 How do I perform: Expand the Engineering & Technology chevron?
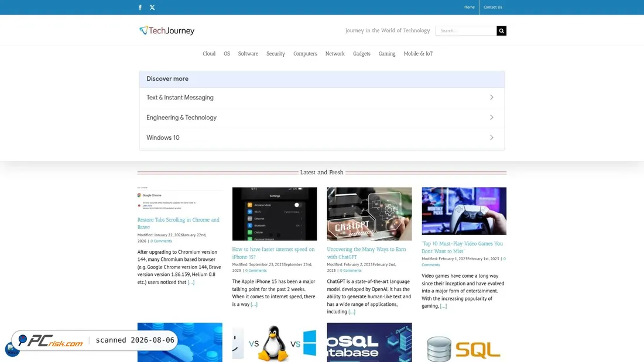[x=492, y=118]
